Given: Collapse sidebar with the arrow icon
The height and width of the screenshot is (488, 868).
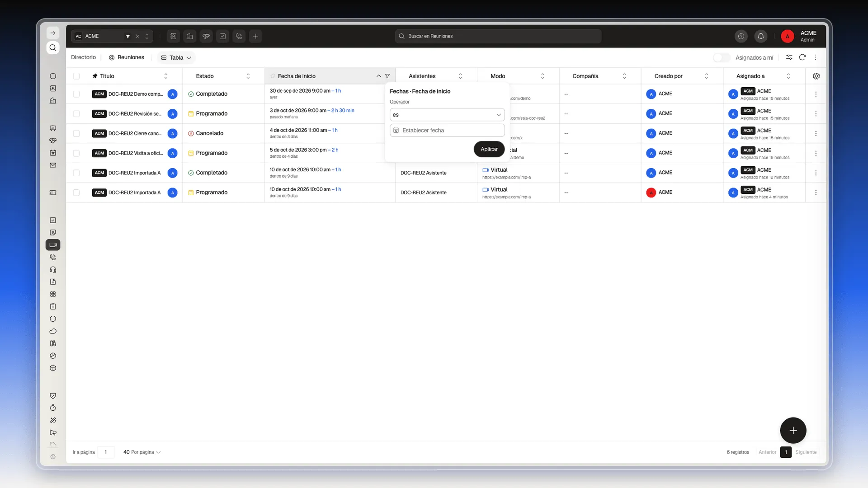Looking at the screenshot, I should pos(53,33).
